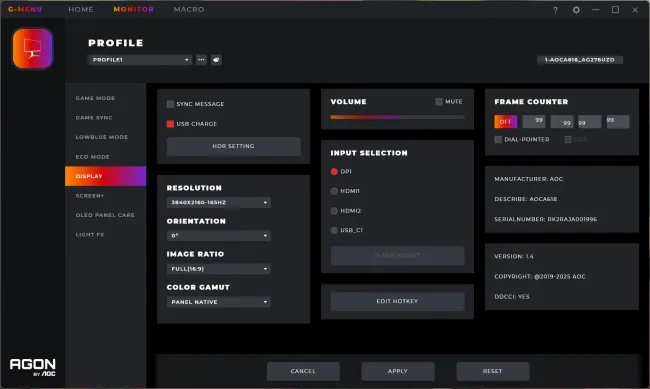This screenshot has width=650, height=389.
Task: Click the Edit Hotkey button
Action: point(397,301)
